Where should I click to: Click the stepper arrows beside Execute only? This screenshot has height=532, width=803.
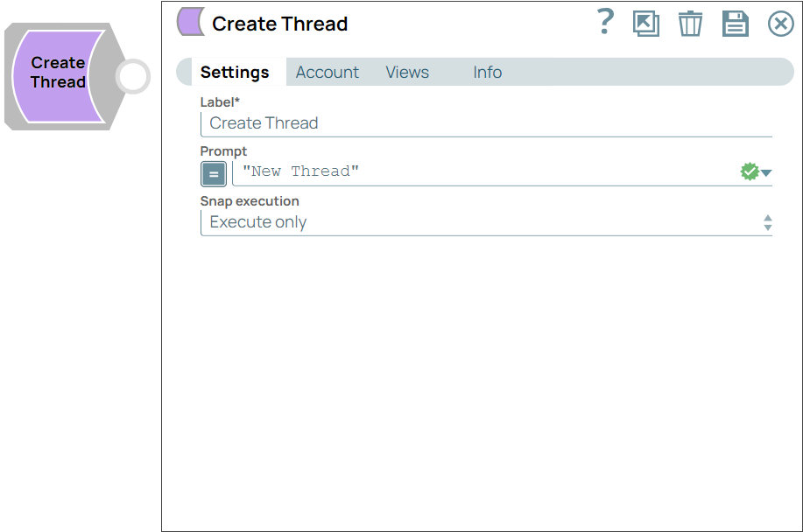point(768,221)
